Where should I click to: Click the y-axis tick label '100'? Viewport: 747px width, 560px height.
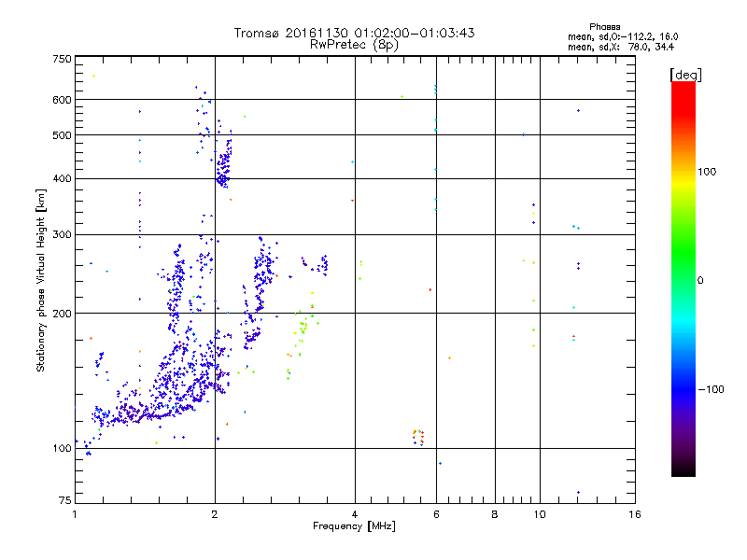click(62, 449)
